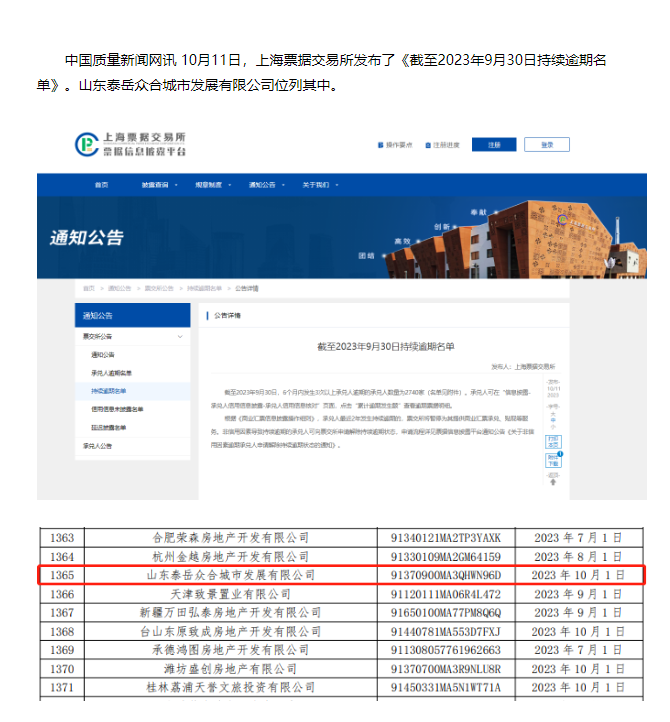Click the cell 承德鸿图房地产开发有限公司
The width and height of the screenshot is (670, 722).
[231, 650]
